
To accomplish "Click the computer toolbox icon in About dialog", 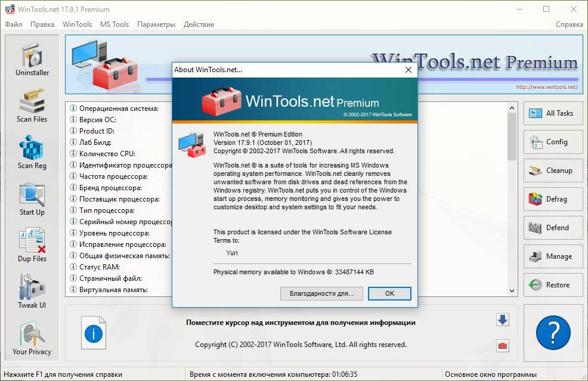I will [192, 145].
